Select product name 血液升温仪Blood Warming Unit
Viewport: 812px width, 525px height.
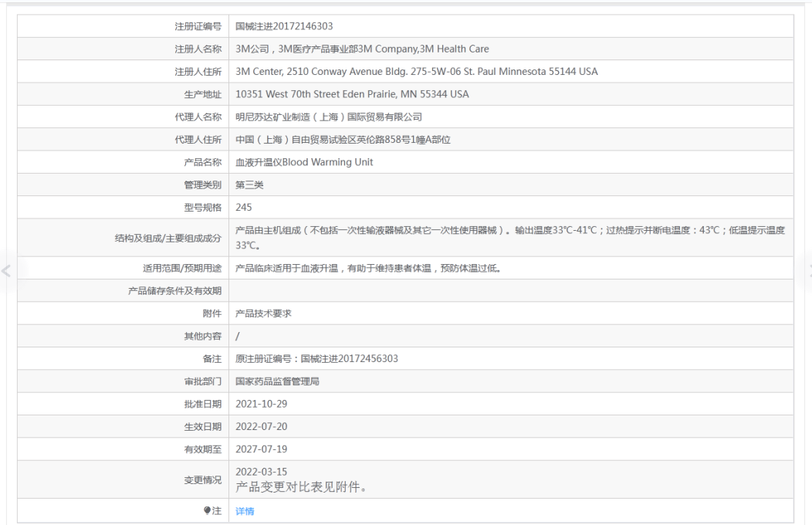(304, 162)
